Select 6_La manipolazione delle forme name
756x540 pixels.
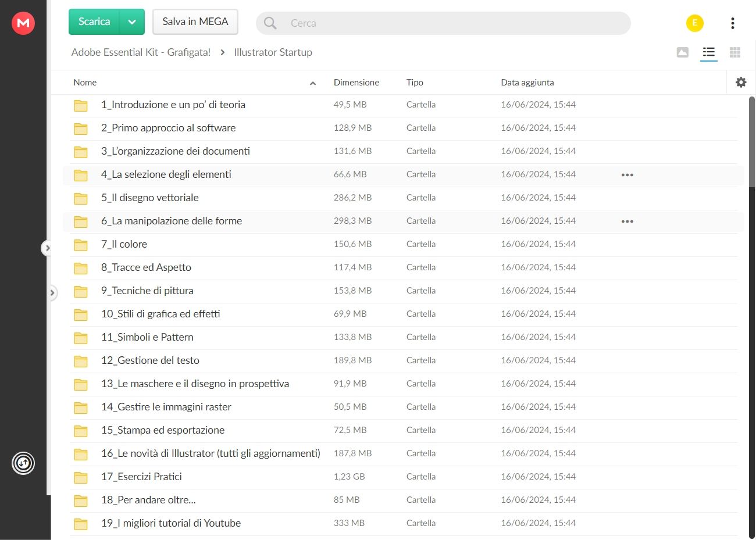pos(172,221)
